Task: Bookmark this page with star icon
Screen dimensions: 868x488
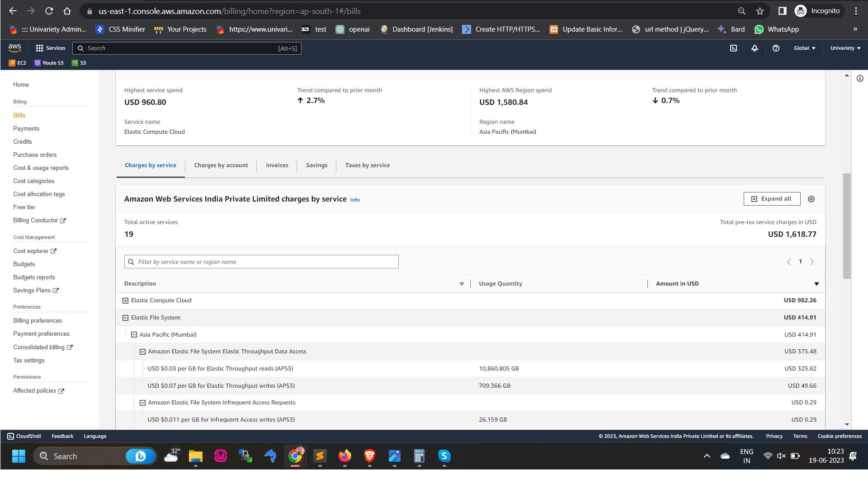Action: click(760, 11)
